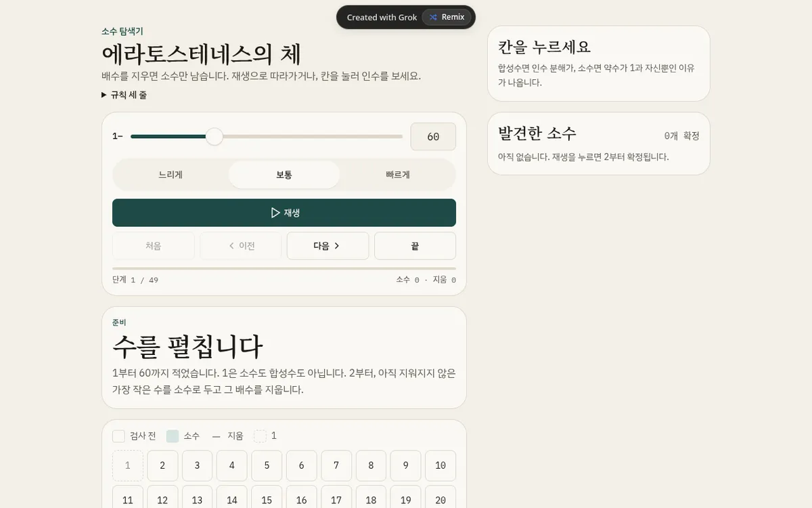Select the 보통 speed option
This screenshot has width=812, height=508.
coord(284,175)
